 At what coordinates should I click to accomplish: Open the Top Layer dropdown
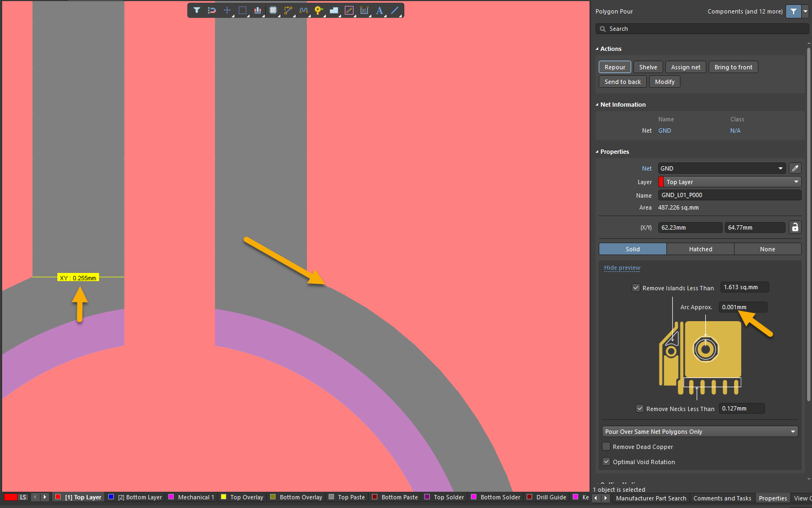(730, 182)
